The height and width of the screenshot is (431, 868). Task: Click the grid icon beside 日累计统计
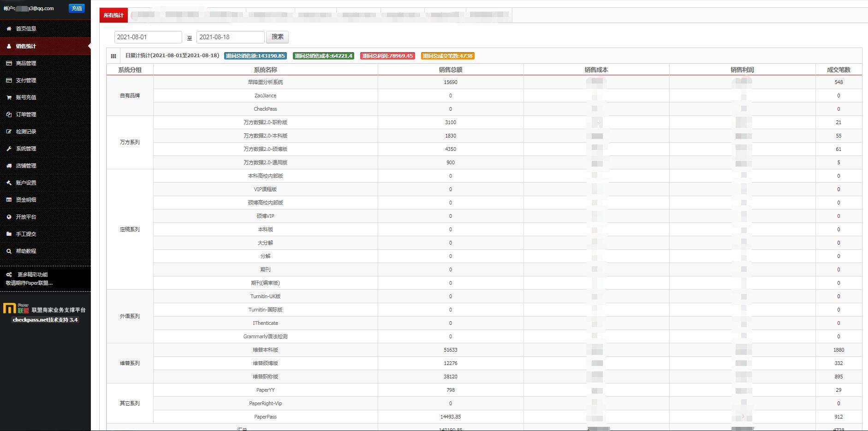113,56
